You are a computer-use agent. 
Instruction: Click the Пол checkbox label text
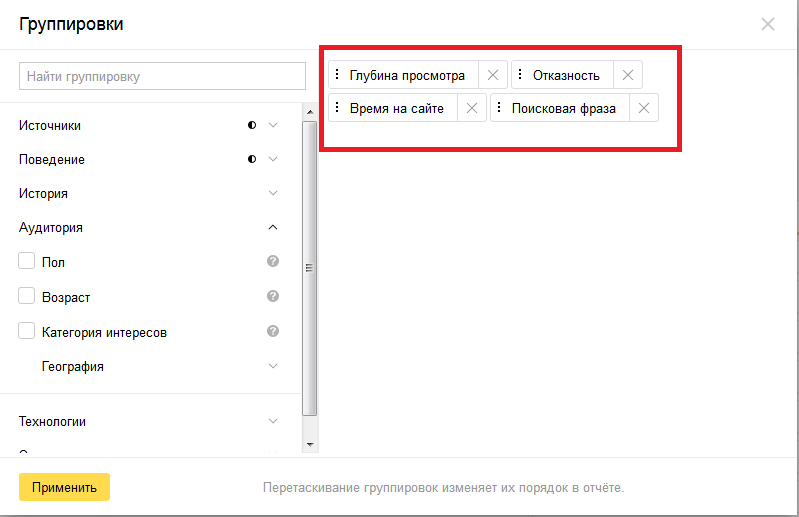(54, 262)
